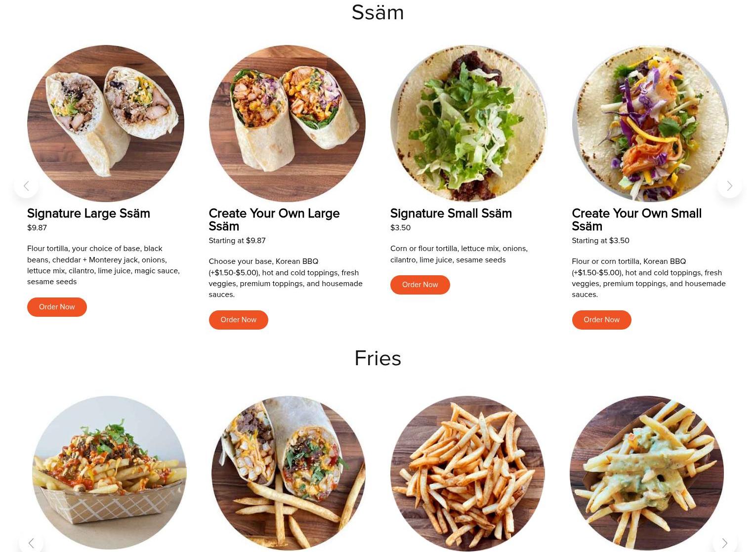This screenshot has height=552, width=756.
Task: Click the Fries carousel previous arrow
Action: point(31,543)
